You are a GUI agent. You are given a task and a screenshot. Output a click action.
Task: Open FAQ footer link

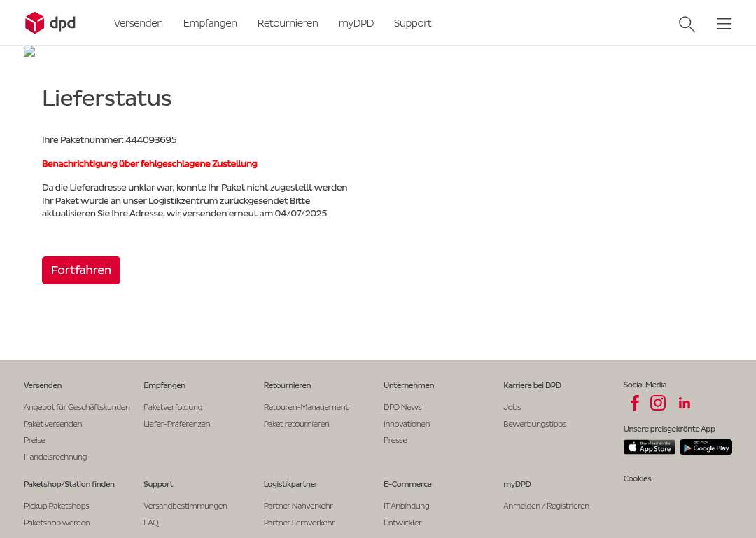click(x=151, y=523)
